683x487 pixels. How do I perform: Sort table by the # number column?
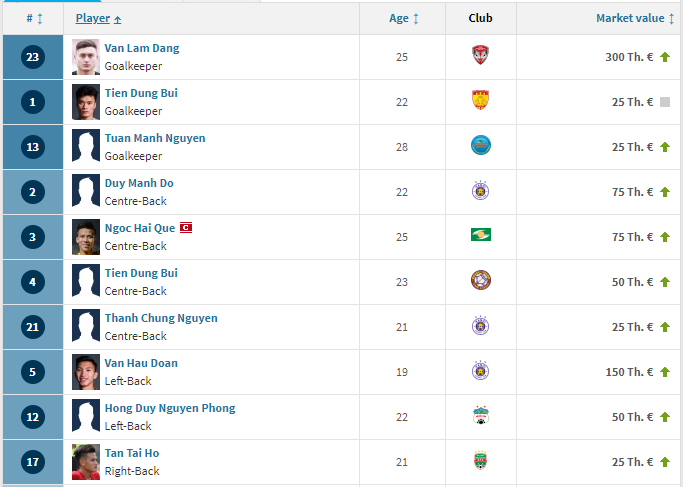[34, 18]
